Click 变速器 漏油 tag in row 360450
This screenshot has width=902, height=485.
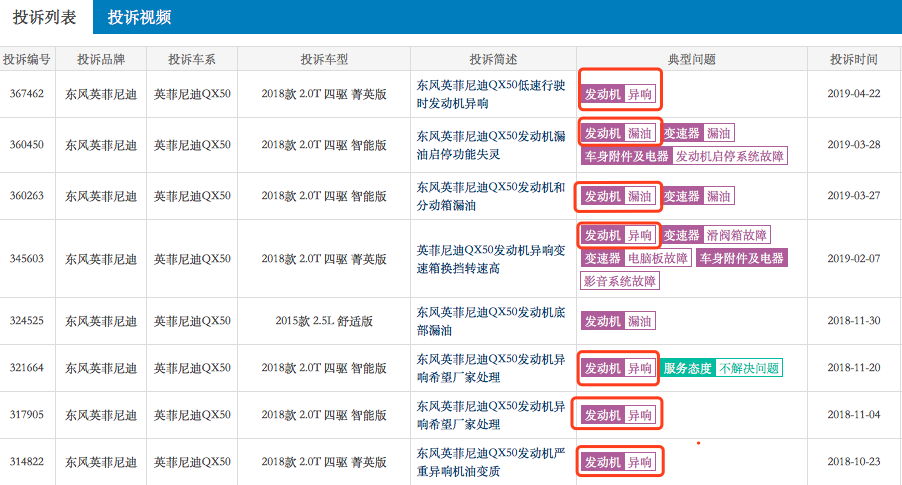pyautogui.click(x=697, y=133)
